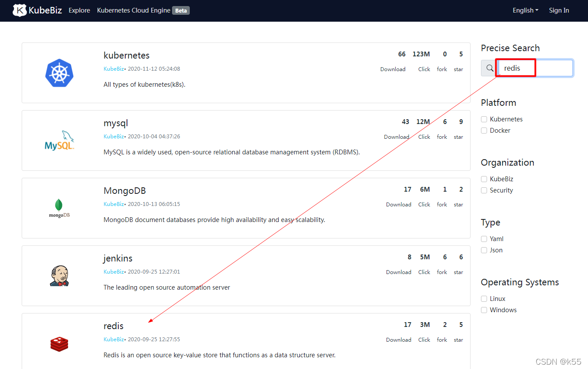Click the Redis key-value store description
This screenshot has height=369, width=588.
tap(220, 355)
